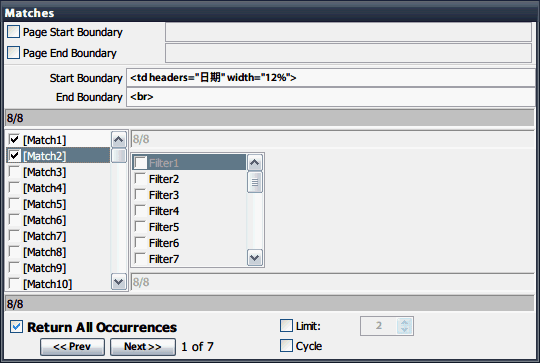This screenshot has width=540, height=363.
Task: Check the [Match4] checkbox
Action: (x=14, y=188)
